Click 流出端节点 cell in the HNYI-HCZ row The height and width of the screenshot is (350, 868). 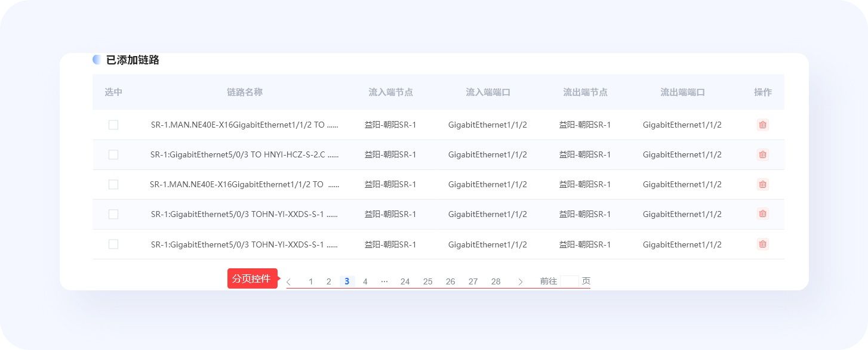[x=585, y=154]
